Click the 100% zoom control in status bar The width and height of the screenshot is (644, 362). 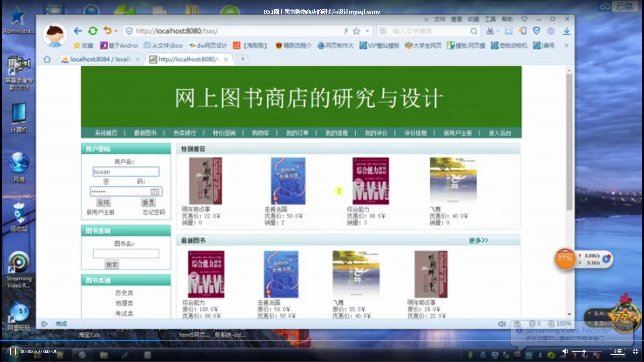point(559,324)
